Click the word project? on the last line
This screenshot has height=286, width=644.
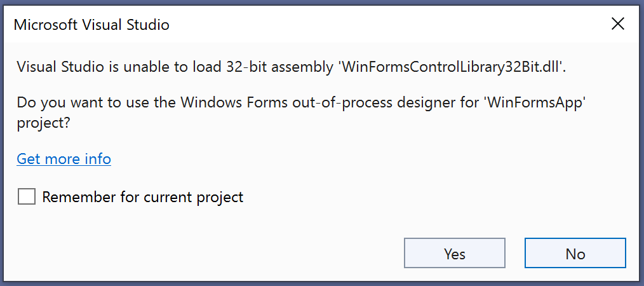(43, 124)
